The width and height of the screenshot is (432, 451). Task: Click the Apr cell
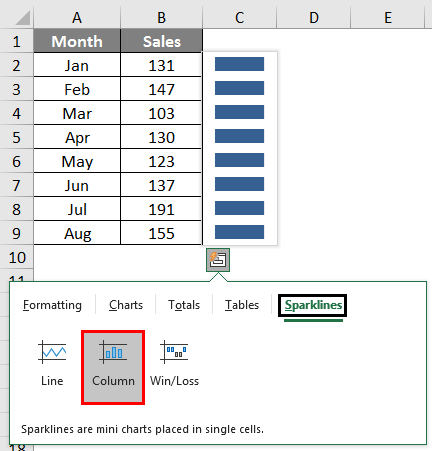pyautogui.click(x=77, y=137)
